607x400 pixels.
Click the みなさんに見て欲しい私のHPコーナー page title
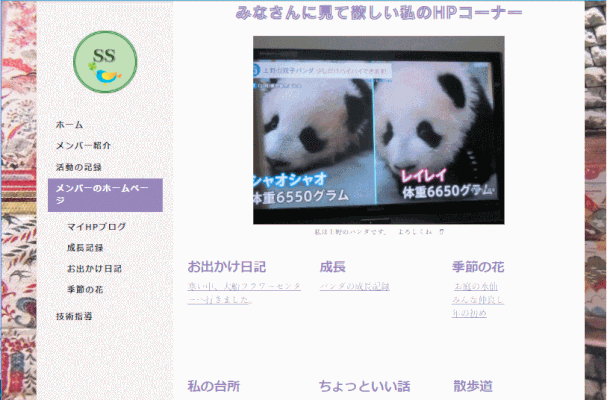379,13
